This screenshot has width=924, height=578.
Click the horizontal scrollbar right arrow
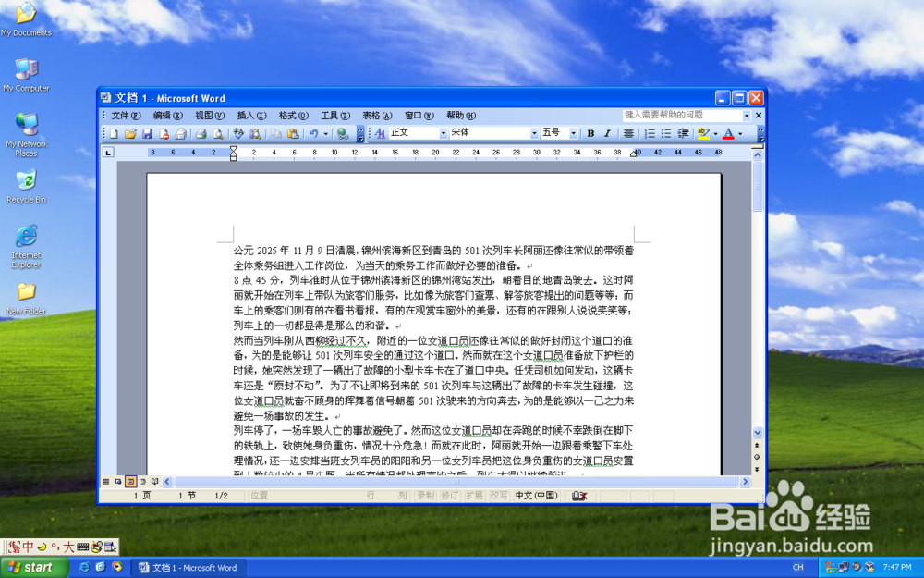[x=746, y=482]
